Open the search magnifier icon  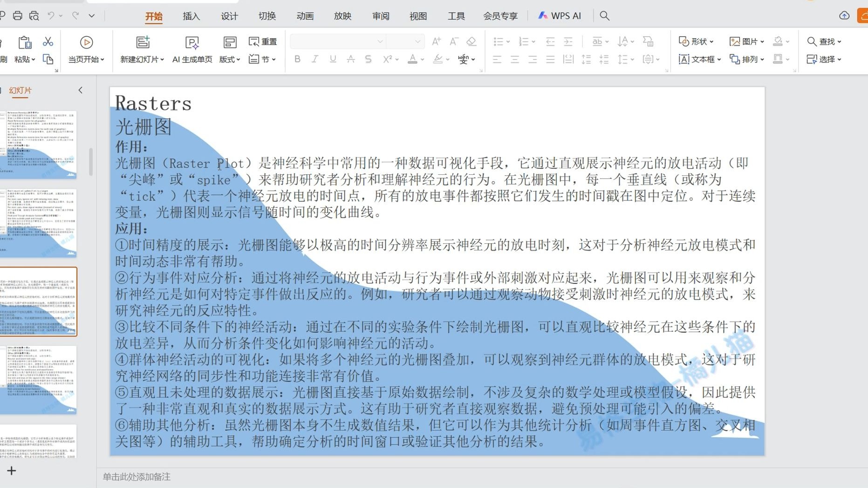[604, 16]
